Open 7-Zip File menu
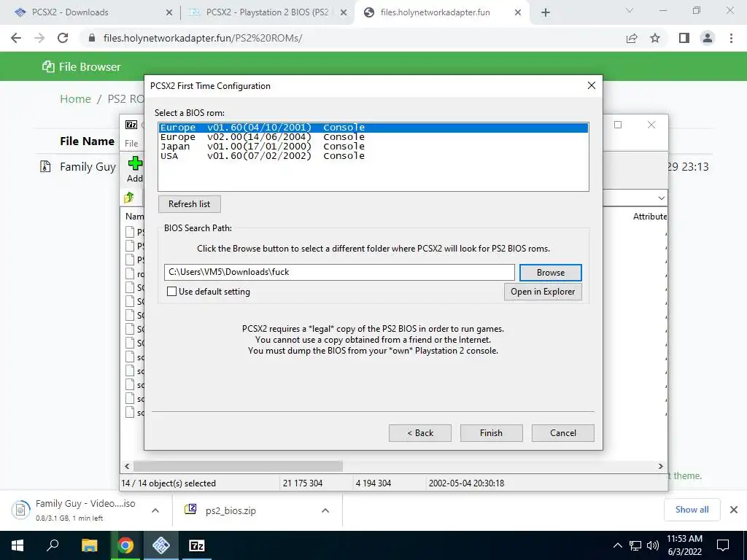The height and width of the screenshot is (560, 747). click(131, 144)
